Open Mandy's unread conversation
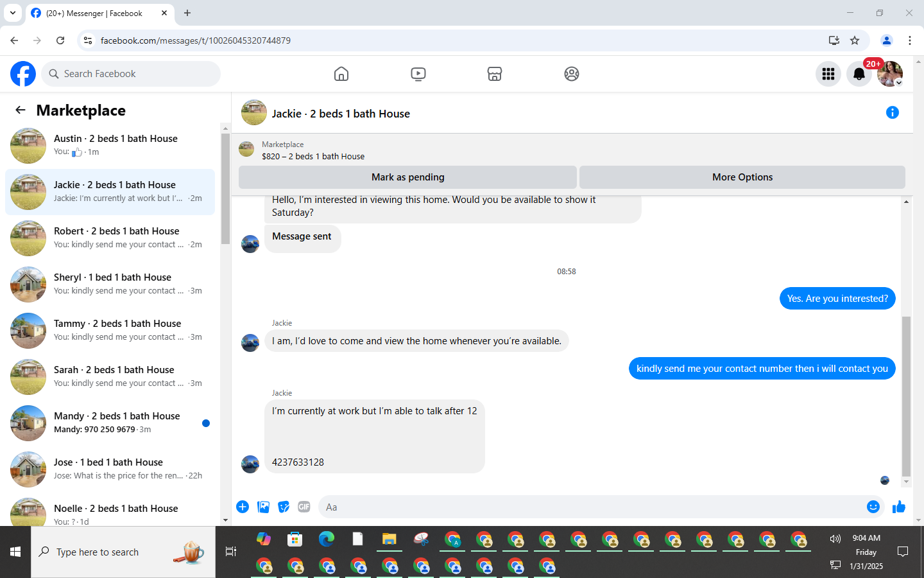The width and height of the screenshot is (924, 578). click(x=110, y=423)
